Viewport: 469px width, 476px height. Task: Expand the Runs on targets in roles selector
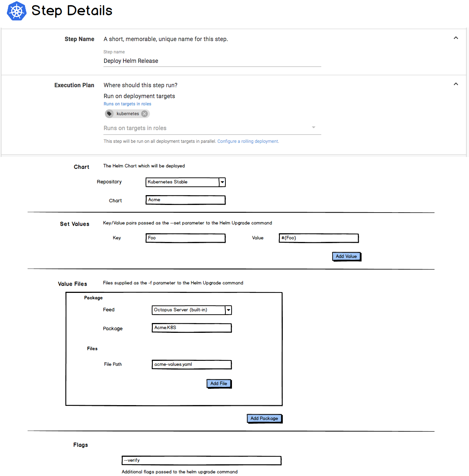(x=314, y=128)
